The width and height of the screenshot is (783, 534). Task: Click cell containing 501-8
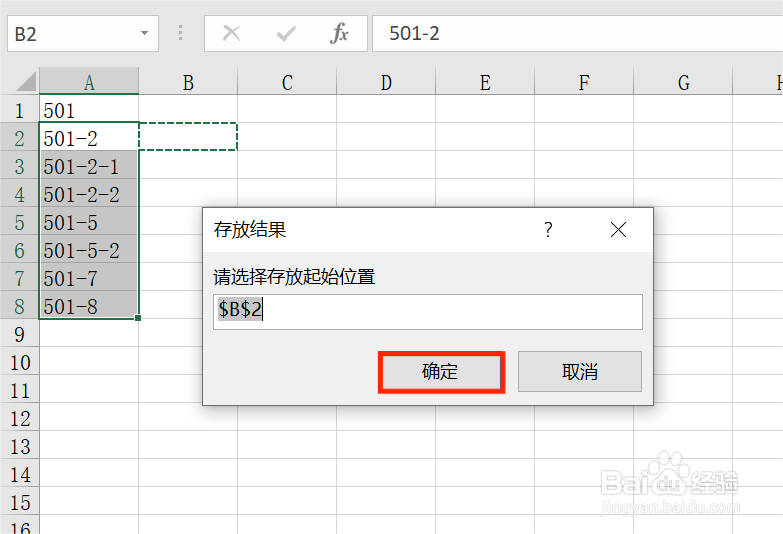point(89,306)
